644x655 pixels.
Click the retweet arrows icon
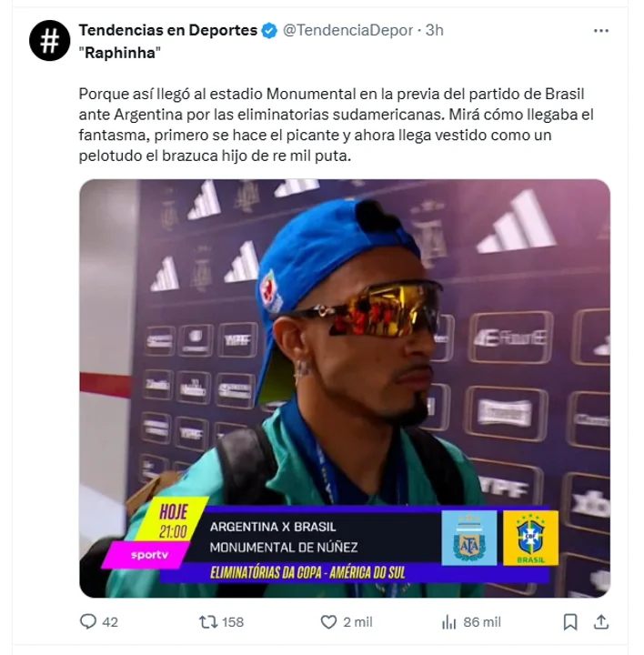[208, 622]
